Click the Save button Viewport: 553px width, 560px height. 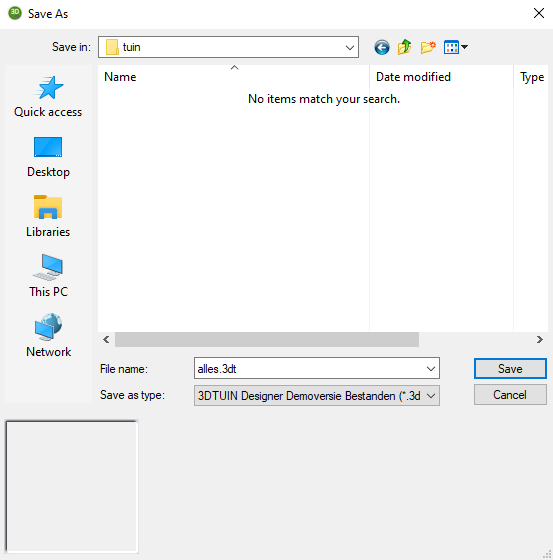pyautogui.click(x=510, y=369)
